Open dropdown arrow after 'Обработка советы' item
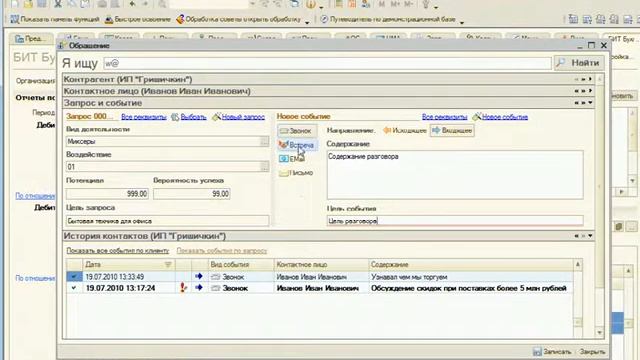 307,22
